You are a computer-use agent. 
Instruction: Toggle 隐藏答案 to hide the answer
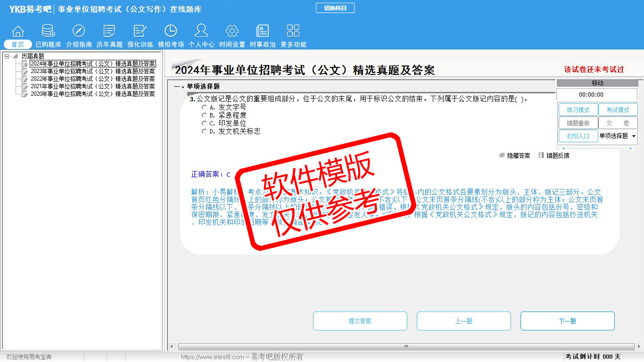(515, 156)
